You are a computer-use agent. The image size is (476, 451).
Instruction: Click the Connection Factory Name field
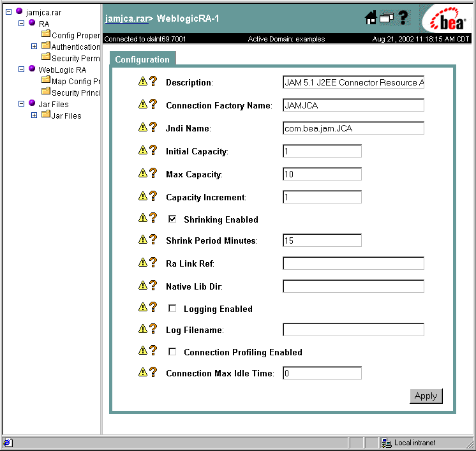point(353,105)
